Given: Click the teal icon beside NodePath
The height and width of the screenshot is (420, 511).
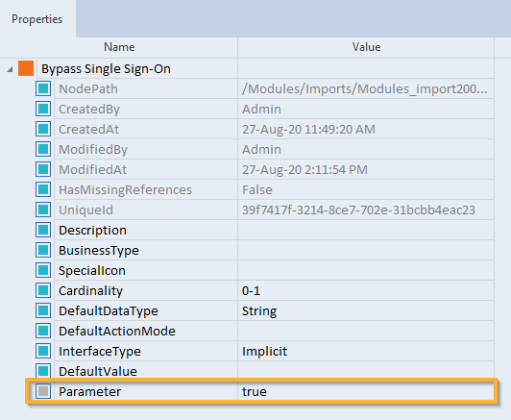Looking at the screenshot, I should coord(43,88).
